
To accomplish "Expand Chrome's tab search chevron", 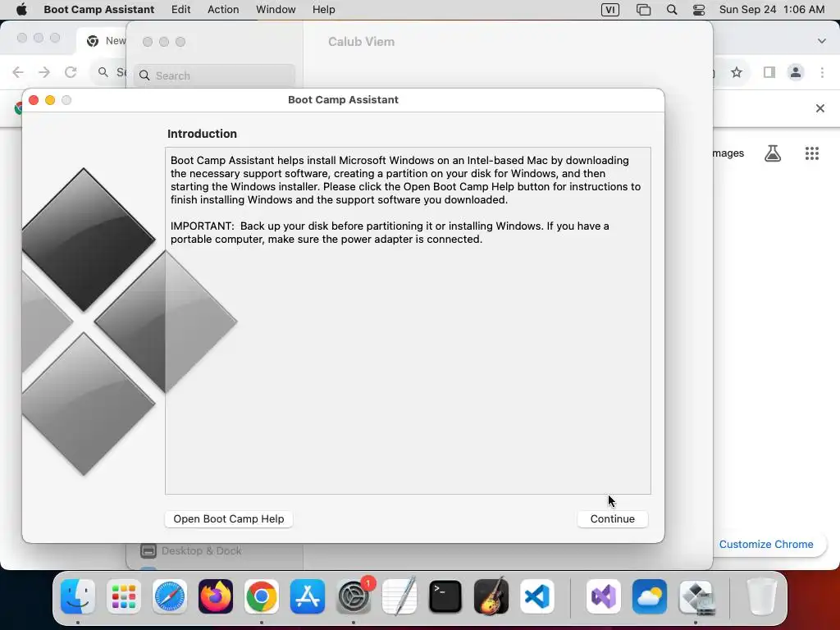I will tap(821, 41).
